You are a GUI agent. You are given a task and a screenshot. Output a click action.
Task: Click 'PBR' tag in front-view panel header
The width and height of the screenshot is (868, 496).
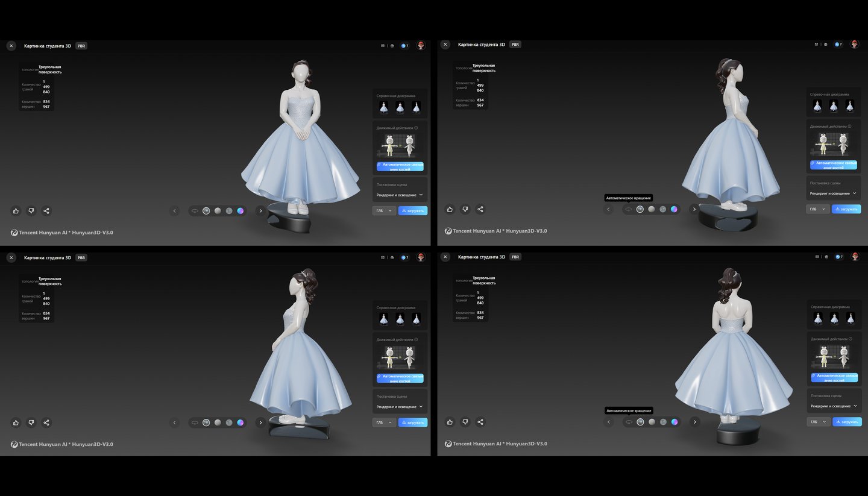(81, 46)
